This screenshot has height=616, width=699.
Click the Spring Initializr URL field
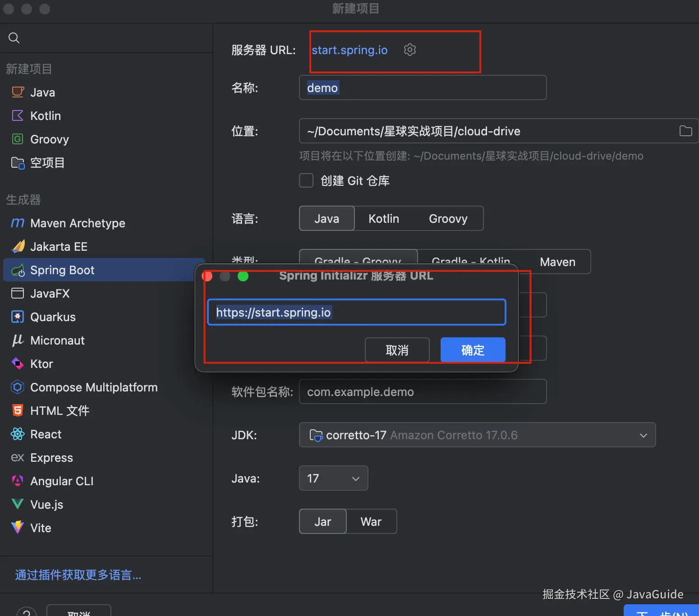pos(356,312)
